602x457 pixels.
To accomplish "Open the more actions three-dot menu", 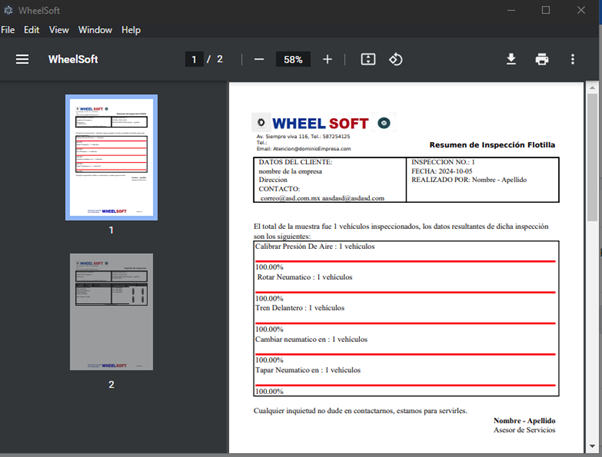I will pyautogui.click(x=572, y=60).
